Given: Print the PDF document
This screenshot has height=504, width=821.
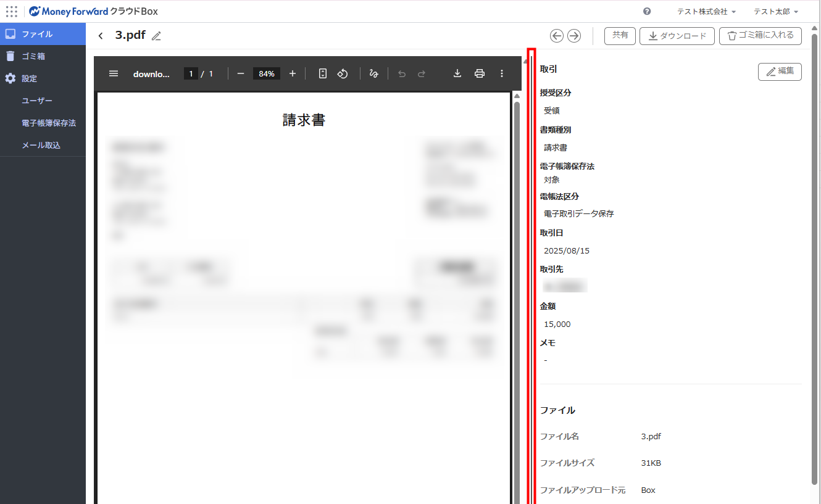Looking at the screenshot, I should point(480,73).
